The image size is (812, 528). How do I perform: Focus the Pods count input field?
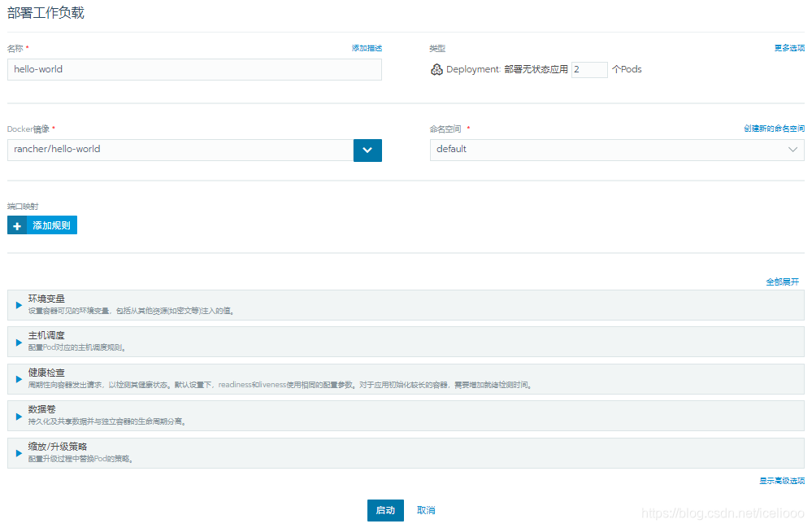(589, 69)
